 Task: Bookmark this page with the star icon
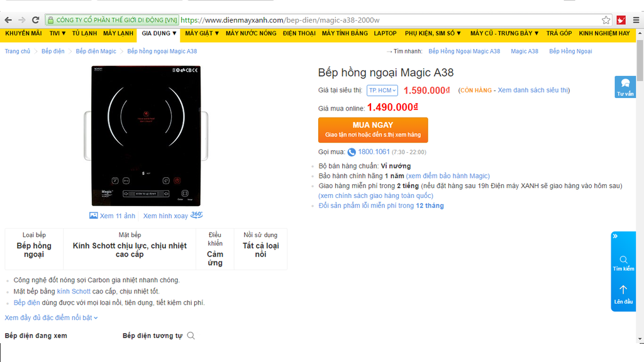tap(606, 19)
